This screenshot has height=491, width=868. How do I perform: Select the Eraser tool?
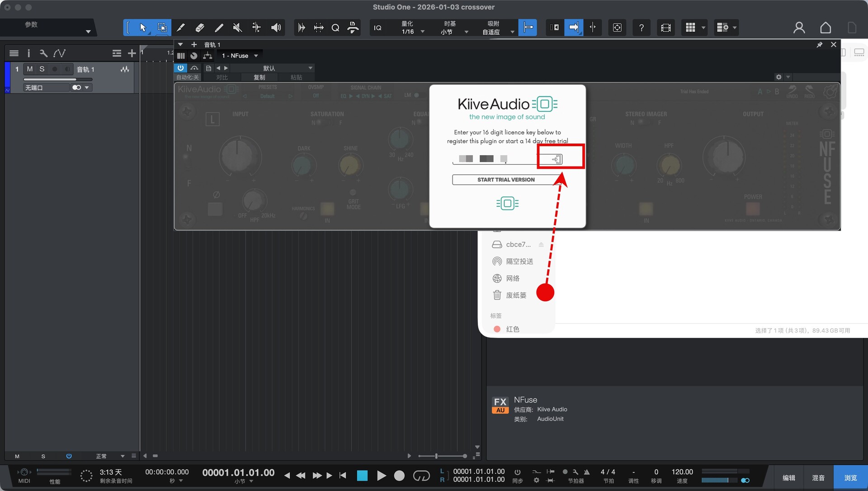(200, 28)
